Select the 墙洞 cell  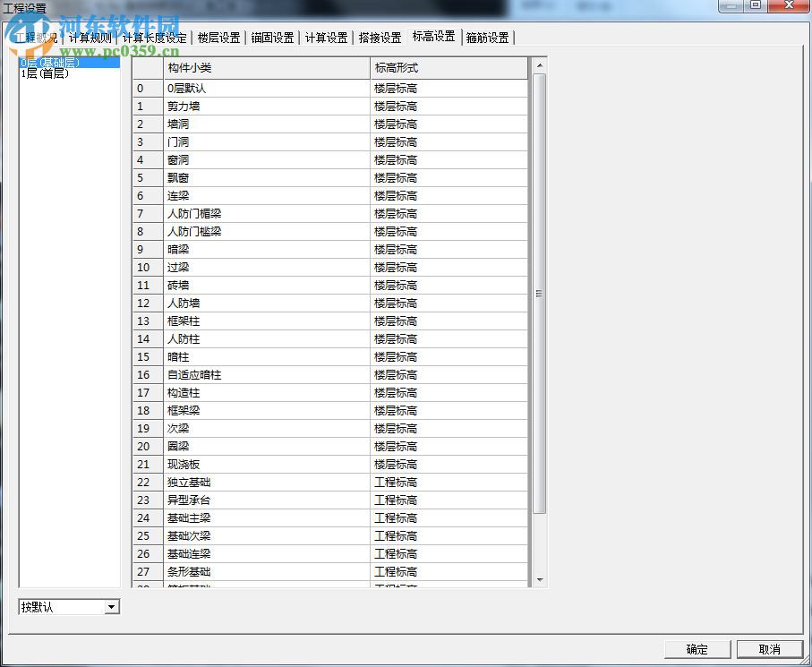[267, 124]
